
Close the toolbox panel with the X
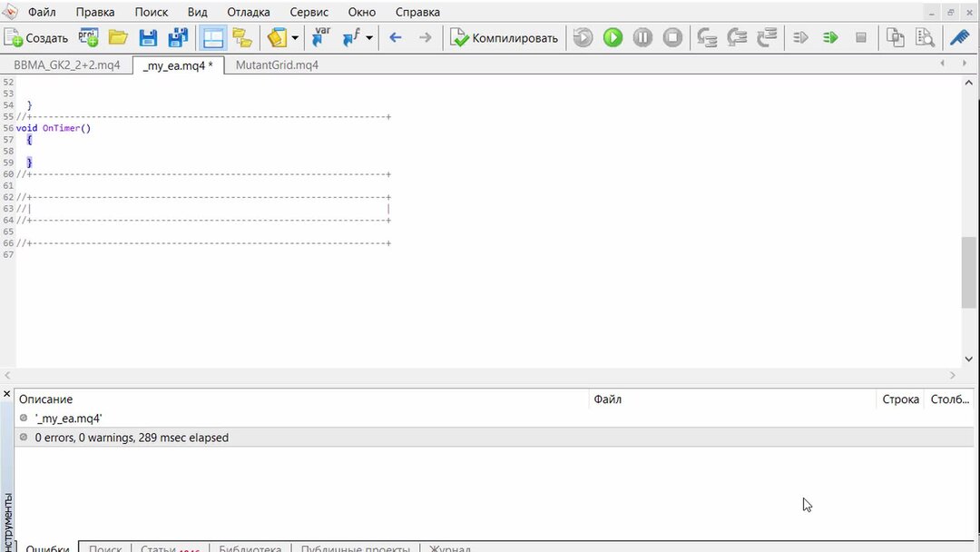pyautogui.click(x=7, y=394)
